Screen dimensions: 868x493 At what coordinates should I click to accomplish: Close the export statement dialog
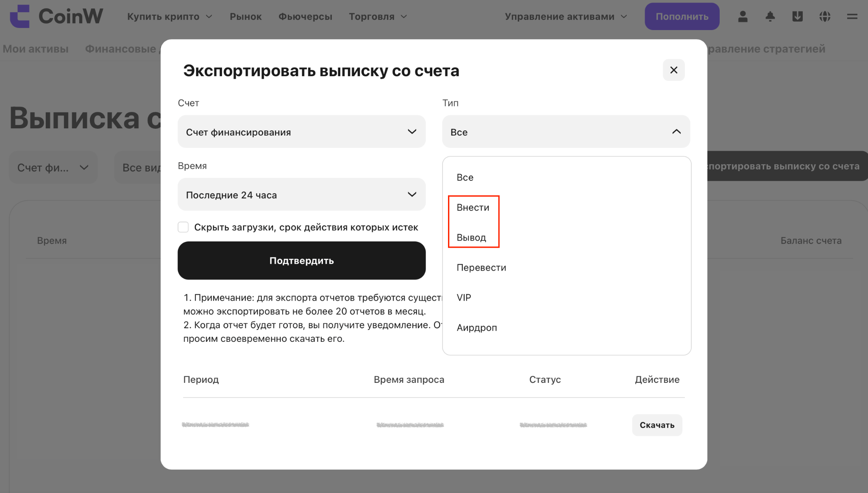(x=673, y=70)
